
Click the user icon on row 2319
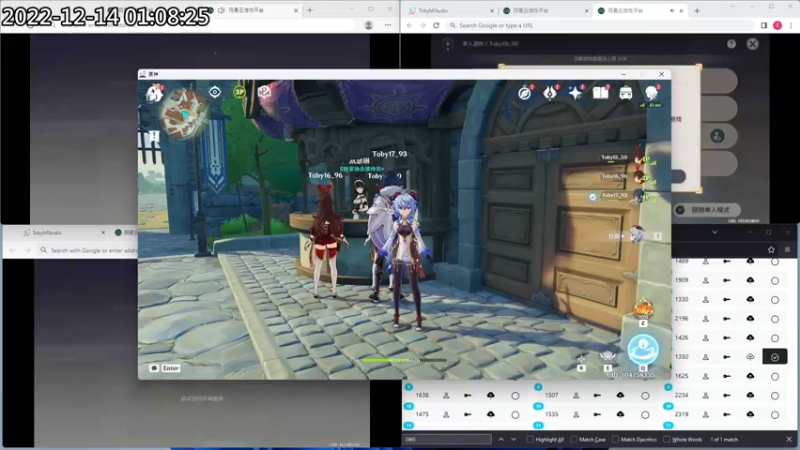[x=706, y=415]
